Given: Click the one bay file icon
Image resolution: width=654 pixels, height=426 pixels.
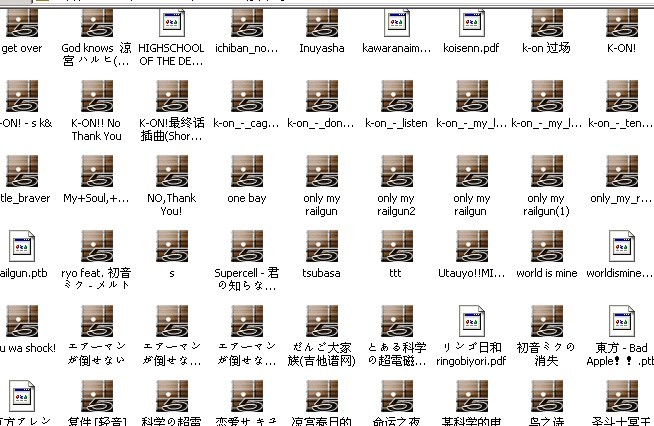Looking at the screenshot, I should 247,171.
